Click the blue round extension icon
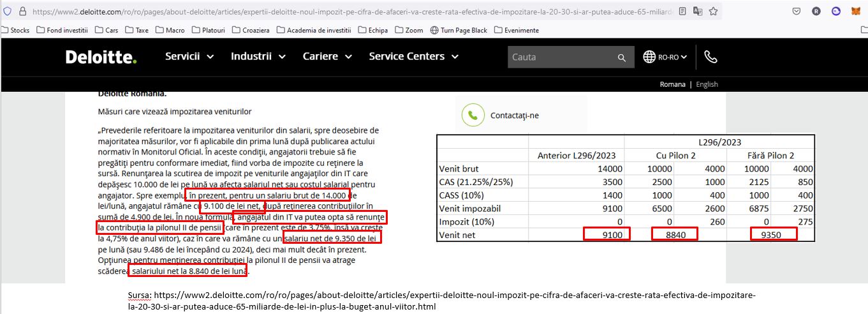The image size is (868, 314). click(x=835, y=11)
